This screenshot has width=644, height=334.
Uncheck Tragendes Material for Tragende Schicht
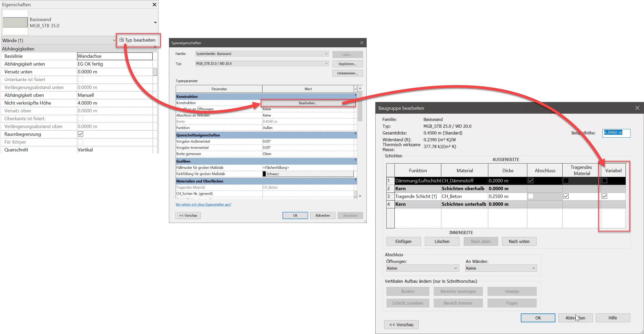pyautogui.click(x=566, y=196)
